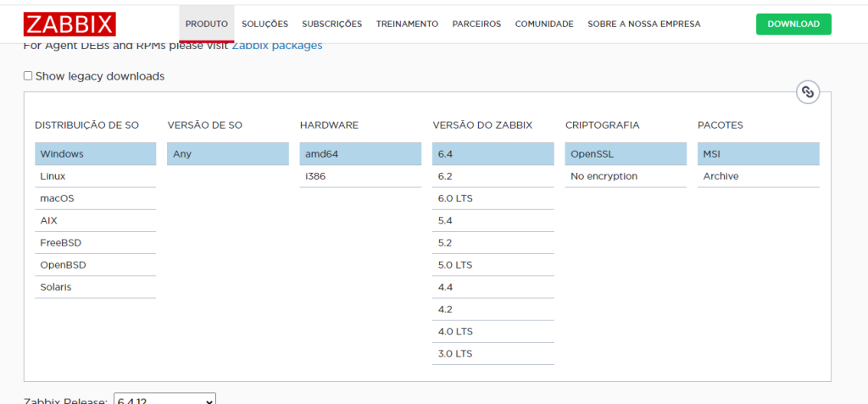The height and width of the screenshot is (404, 868).
Task: Open the Treinamento menu item
Action: (x=407, y=24)
